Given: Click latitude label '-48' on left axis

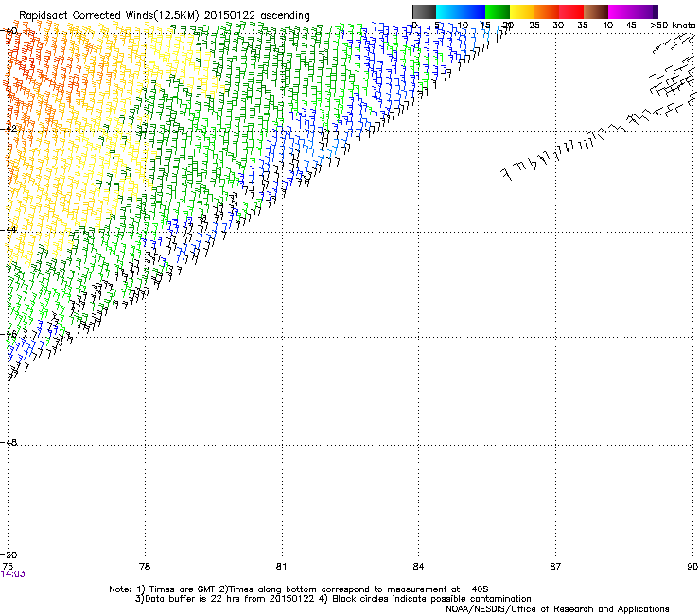Looking at the screenshot, I should [9, 442].
